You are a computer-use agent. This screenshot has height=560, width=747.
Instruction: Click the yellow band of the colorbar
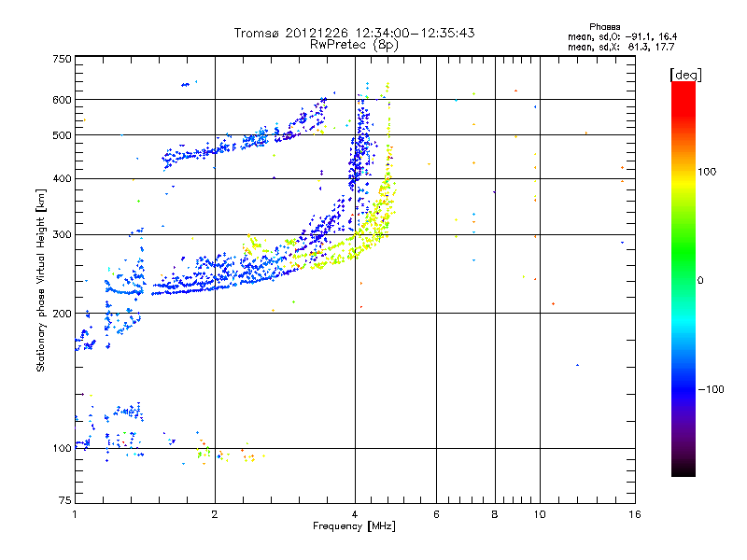[x=684, y=183]
